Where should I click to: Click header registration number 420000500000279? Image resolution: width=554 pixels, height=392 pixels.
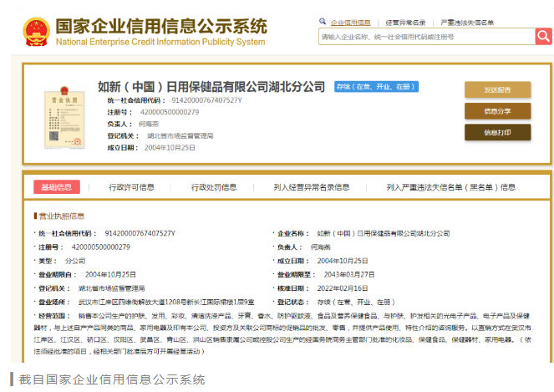(170, 112)
